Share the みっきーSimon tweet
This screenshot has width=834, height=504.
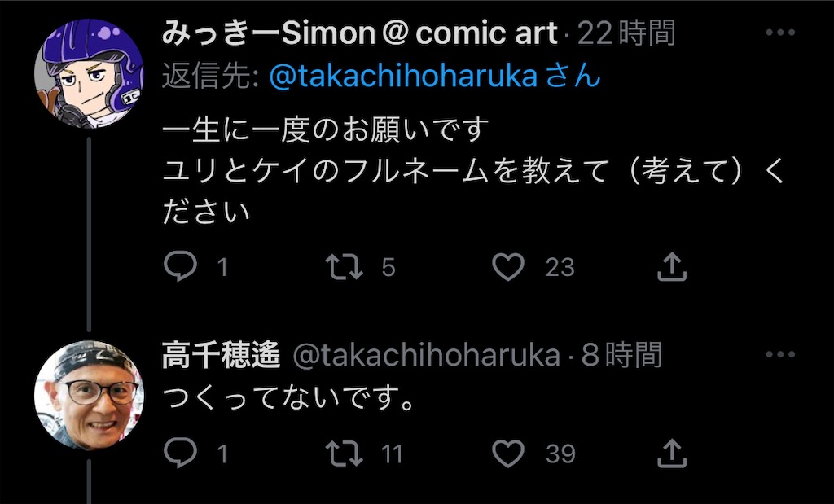click(x=672, y=265)
